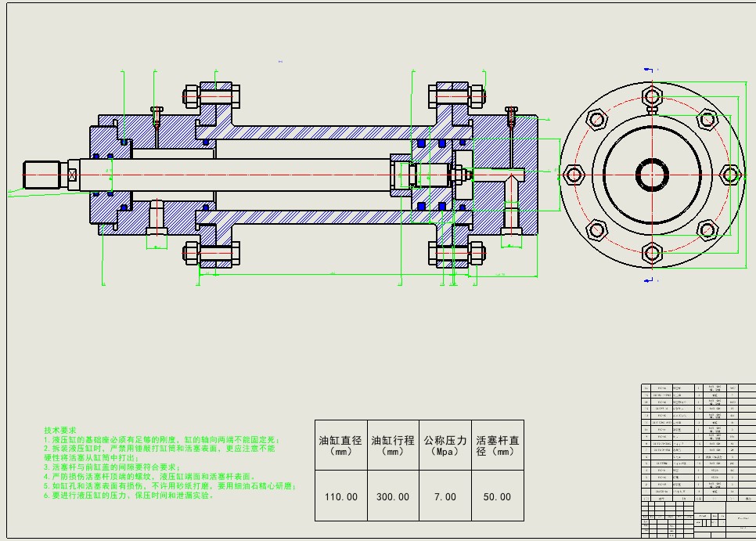
Task: Select the right-most hex bolt in end view
Action: click(x=729, y=174)
